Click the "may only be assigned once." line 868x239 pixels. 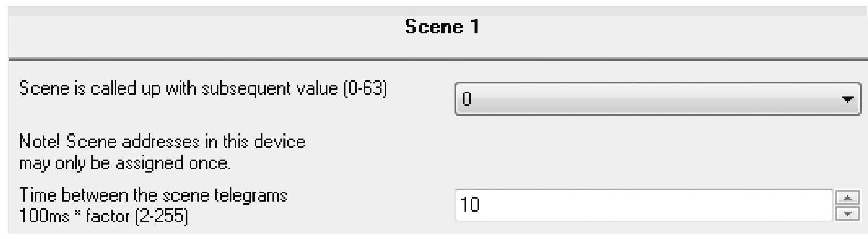click(124, 163)
